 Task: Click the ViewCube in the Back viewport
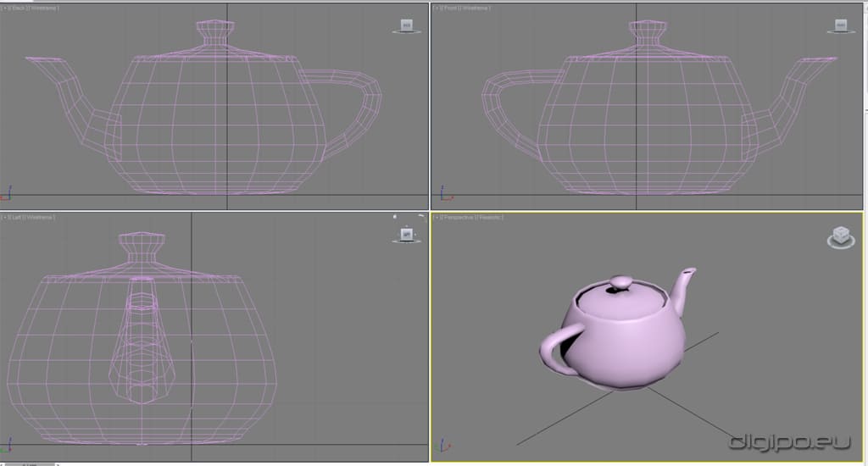(x=406, y=25)
